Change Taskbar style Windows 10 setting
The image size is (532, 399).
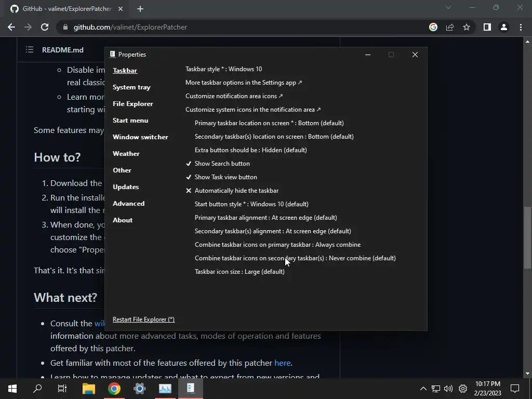(223, 69)
